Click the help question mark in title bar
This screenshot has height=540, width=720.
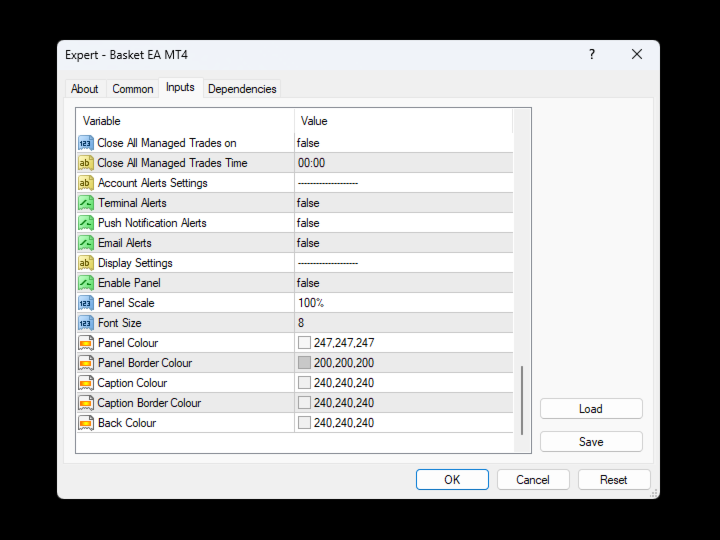coord(592,54)
